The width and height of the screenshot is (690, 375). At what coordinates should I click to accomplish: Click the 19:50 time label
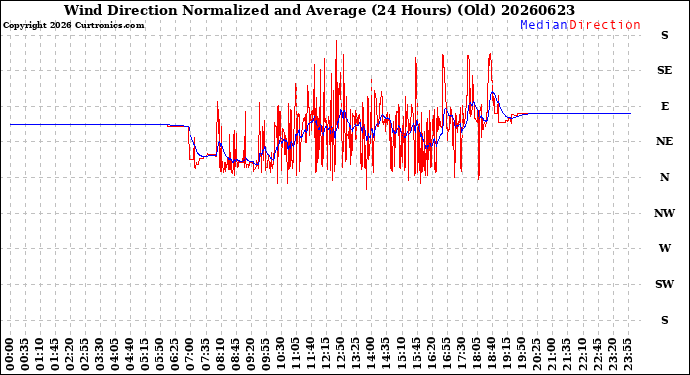point(521,355)
